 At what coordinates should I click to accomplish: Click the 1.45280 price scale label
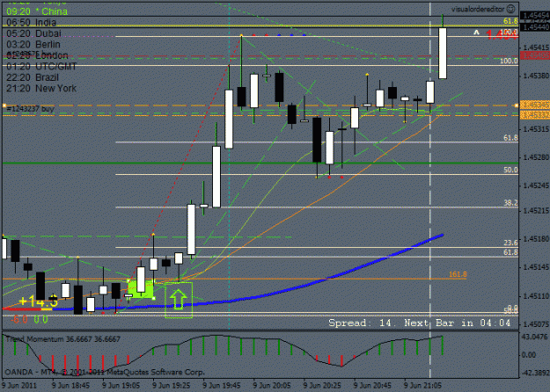536,157
